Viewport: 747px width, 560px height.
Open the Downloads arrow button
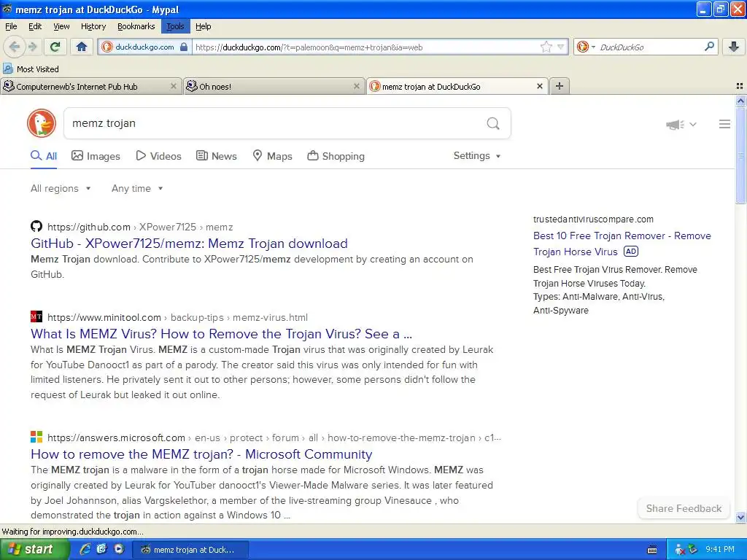(734, 47)
